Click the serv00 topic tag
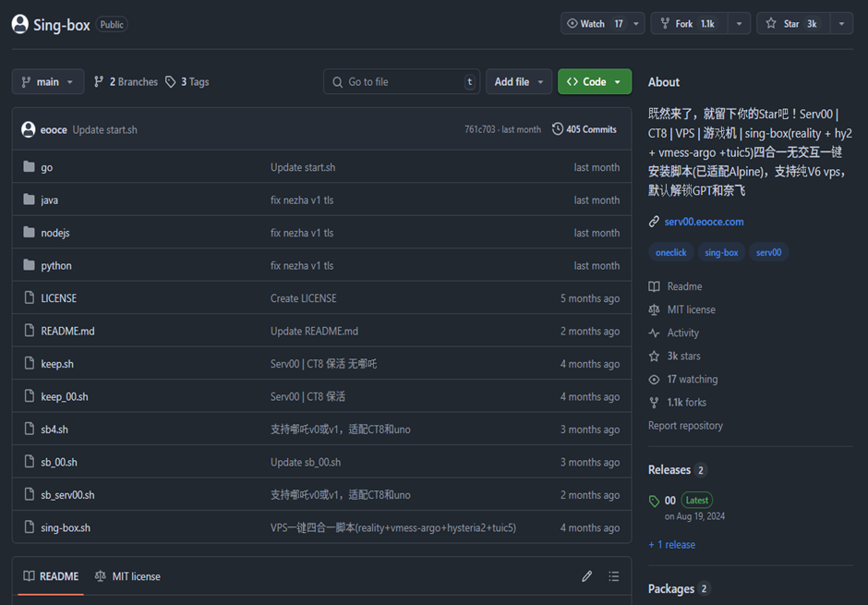The width and height of the screenshot is (868, 605). (768, 252)
